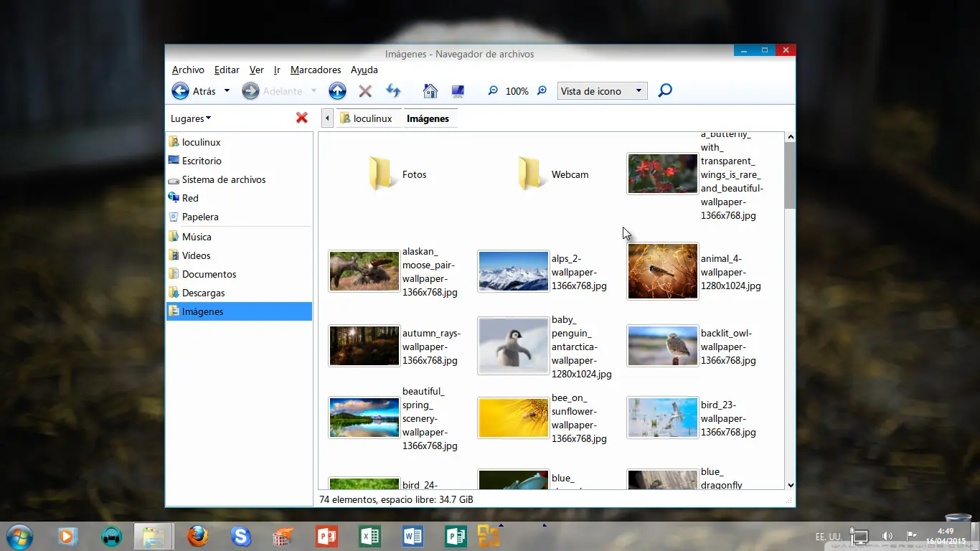Open the Editar menu
The image size is (980, 551).
click(227, 70)
